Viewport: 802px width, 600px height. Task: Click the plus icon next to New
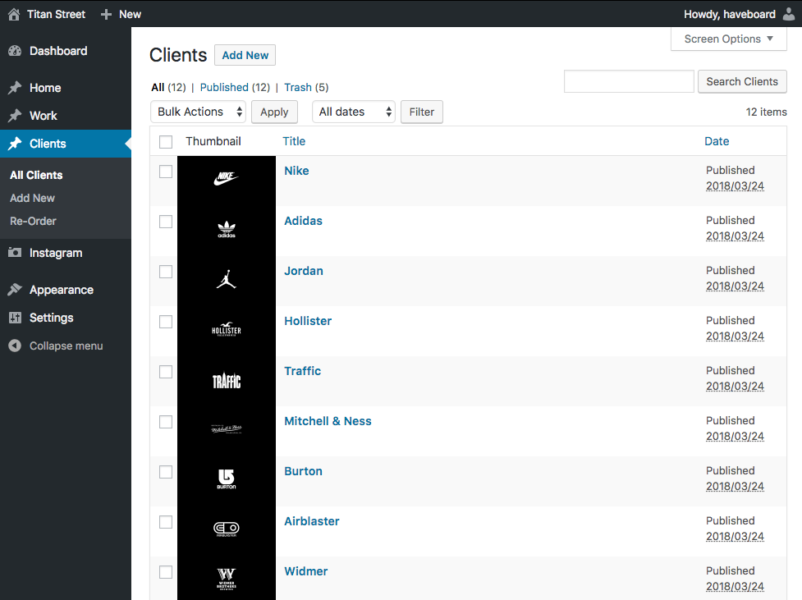[x=106, y=14]
